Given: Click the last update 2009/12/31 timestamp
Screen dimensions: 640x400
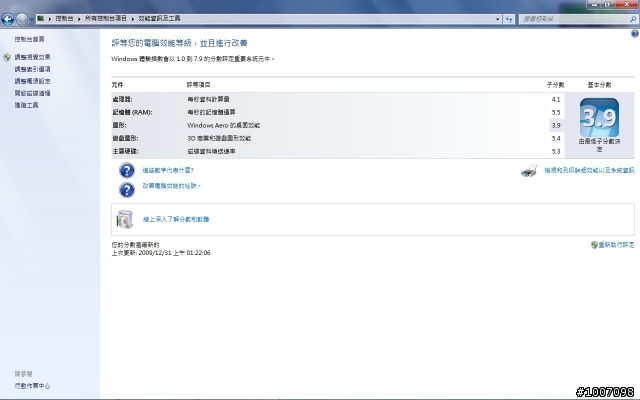Looking at the screenshot, I should click(161, 253).
